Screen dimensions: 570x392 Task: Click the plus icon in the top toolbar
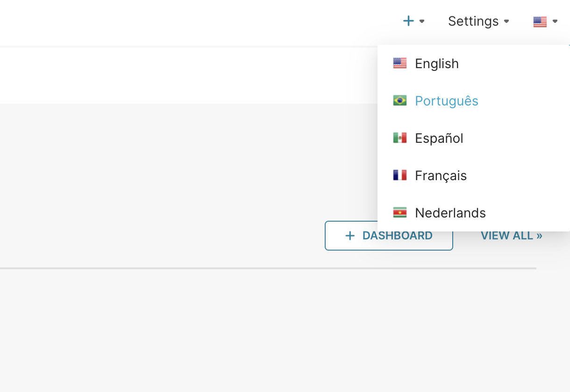pyautogui.click(x=408, y=21)
